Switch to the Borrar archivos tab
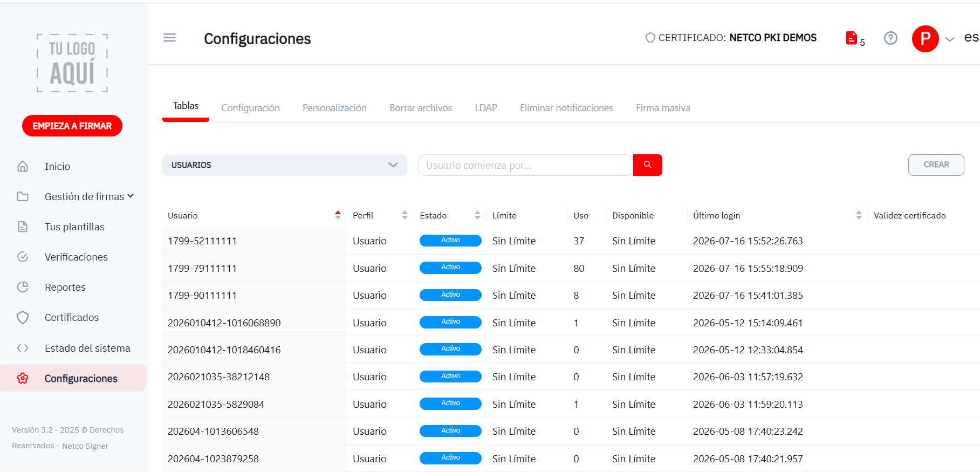980x472 pixels. (x=421, y=108)
